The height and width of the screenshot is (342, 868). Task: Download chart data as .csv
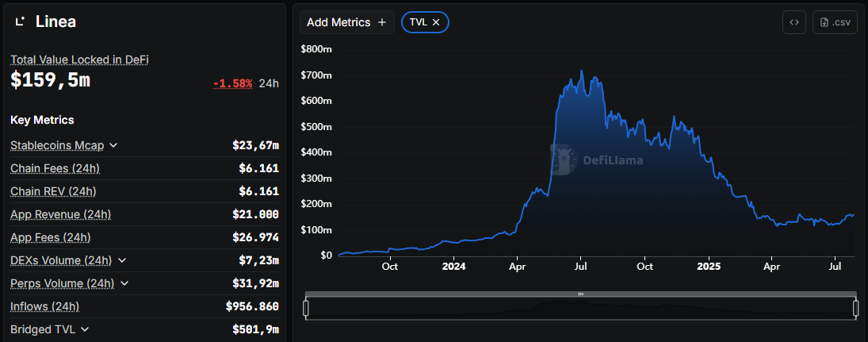click(835, 22)
